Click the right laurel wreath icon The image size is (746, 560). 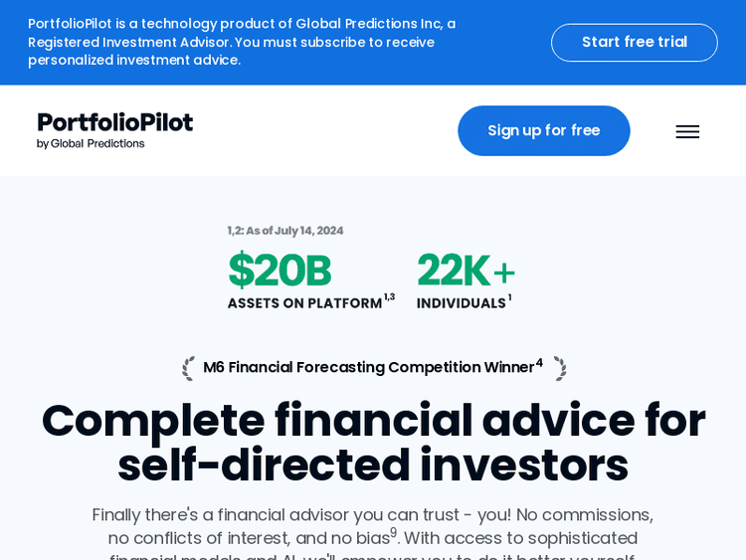560,368
